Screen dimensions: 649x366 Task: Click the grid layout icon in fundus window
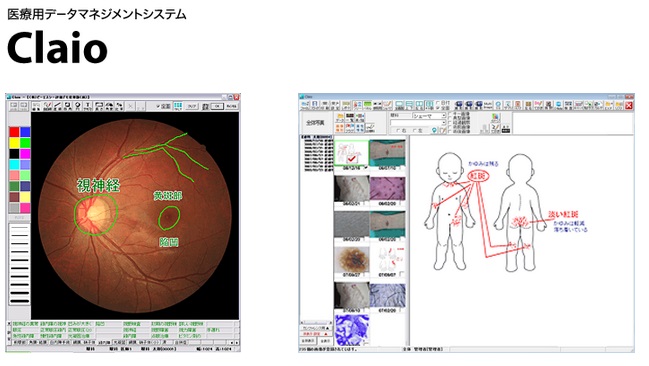178,106
